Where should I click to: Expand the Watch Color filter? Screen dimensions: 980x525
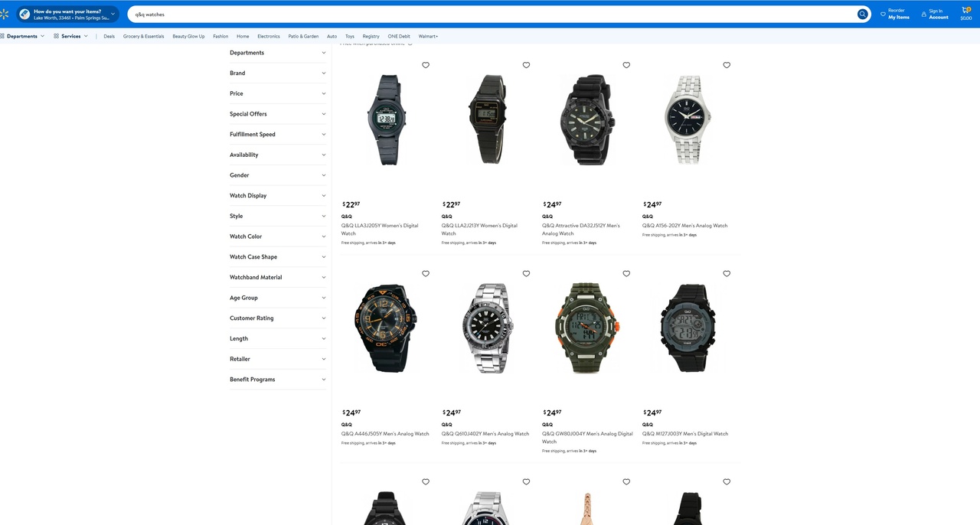[278, 236]
